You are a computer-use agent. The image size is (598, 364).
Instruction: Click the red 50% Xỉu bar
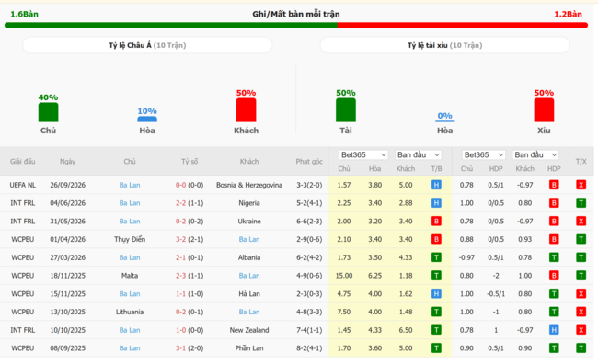544,109
